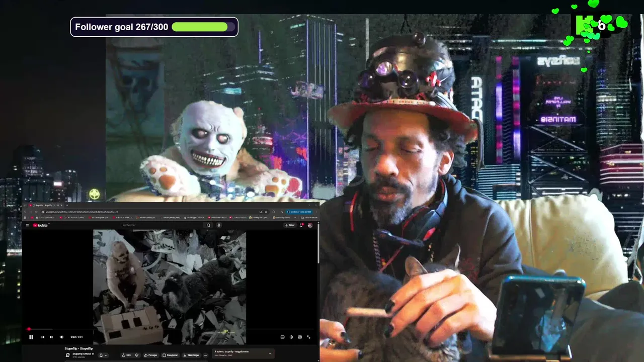
Task: Dislike the video with thumbs down
Action: 136,355
